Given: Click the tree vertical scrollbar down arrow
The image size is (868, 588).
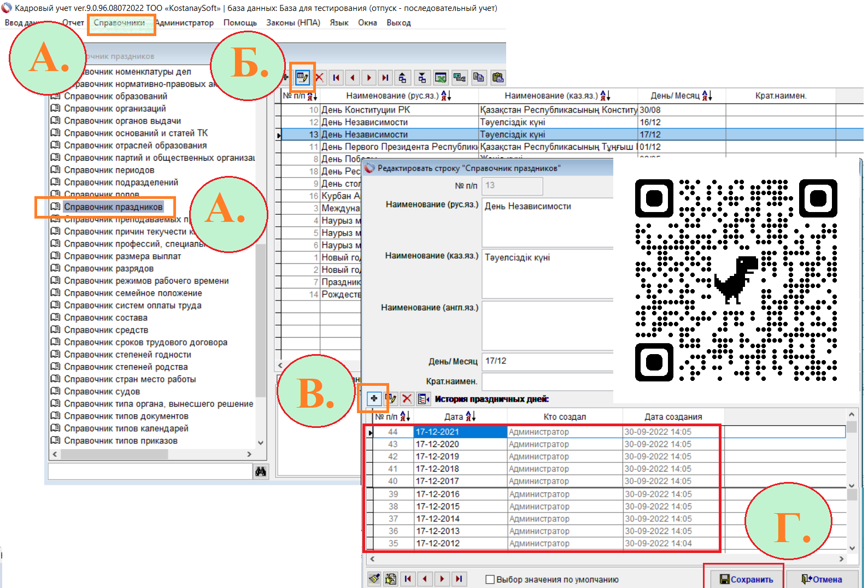Looking at the screenshot, I should coord(261,443).
